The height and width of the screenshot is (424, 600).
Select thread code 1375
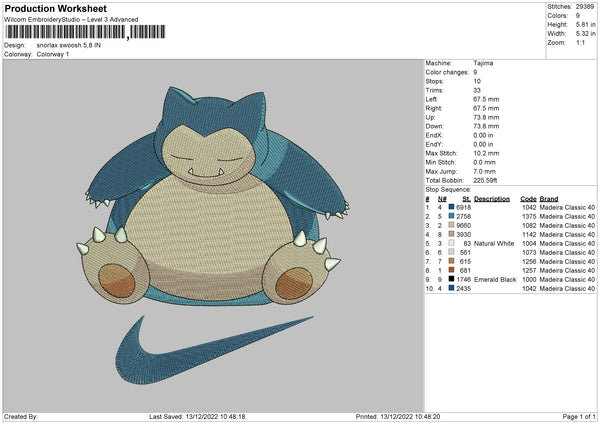point(529,217)
